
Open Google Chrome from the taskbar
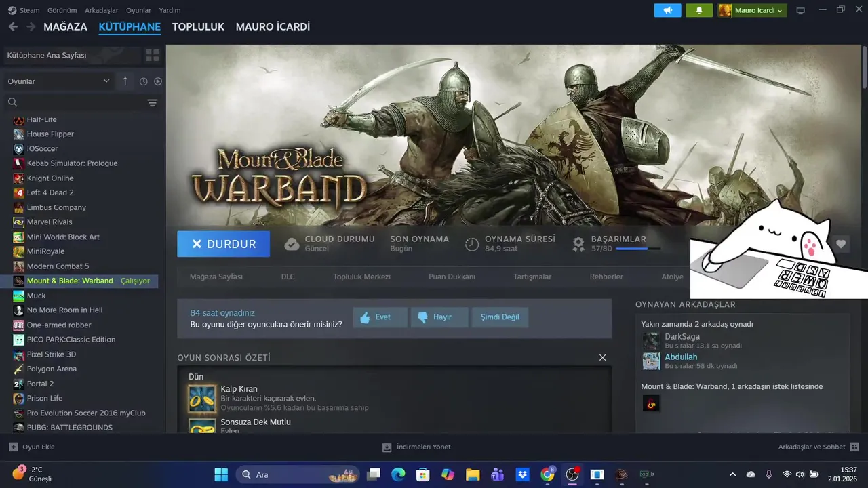point(547,474)
